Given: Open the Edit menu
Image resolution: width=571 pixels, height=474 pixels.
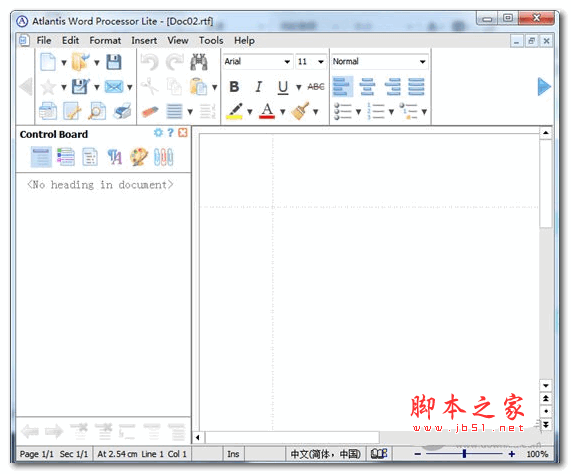Looking at the screenshot, I should coord(70,40).
